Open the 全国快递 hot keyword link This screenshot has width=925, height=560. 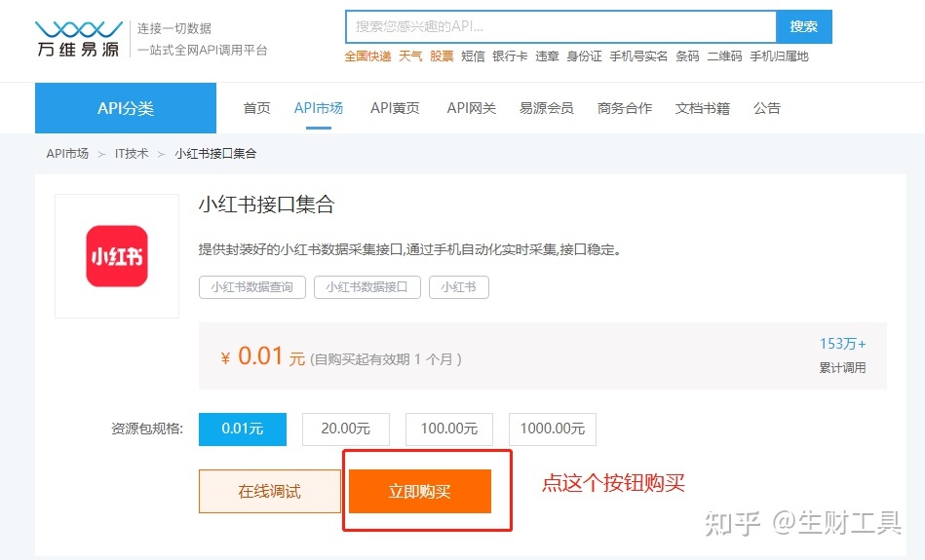pyautogui.click(x=367, y=56)
